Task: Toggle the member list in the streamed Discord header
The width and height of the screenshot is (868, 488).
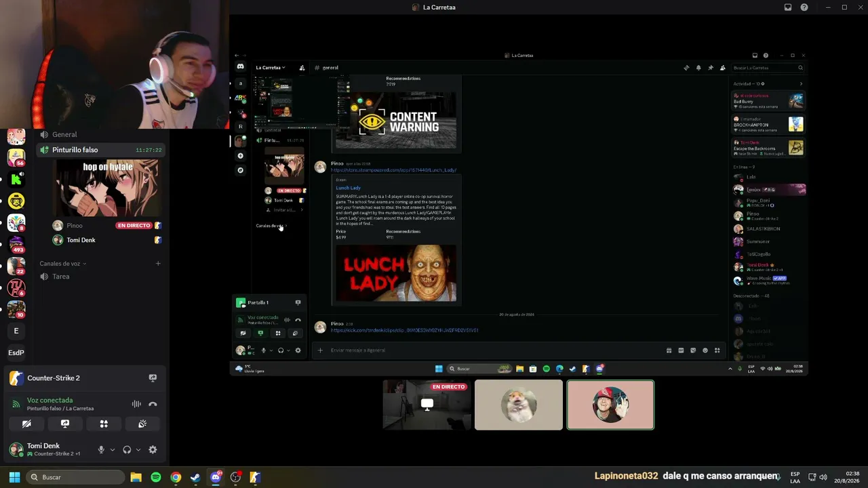Action: click(x=723, y=68)
